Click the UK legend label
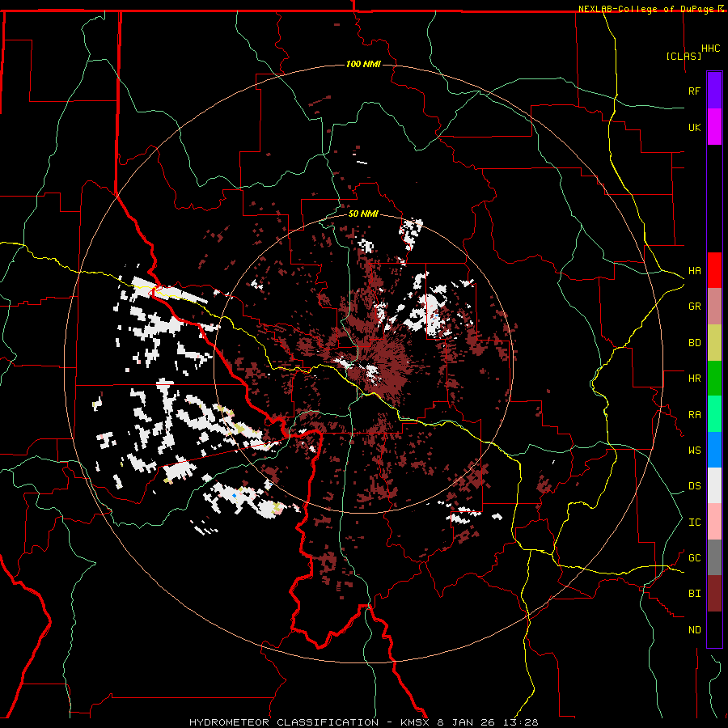Viewport: 728px width, 728px height. (694, 127)
